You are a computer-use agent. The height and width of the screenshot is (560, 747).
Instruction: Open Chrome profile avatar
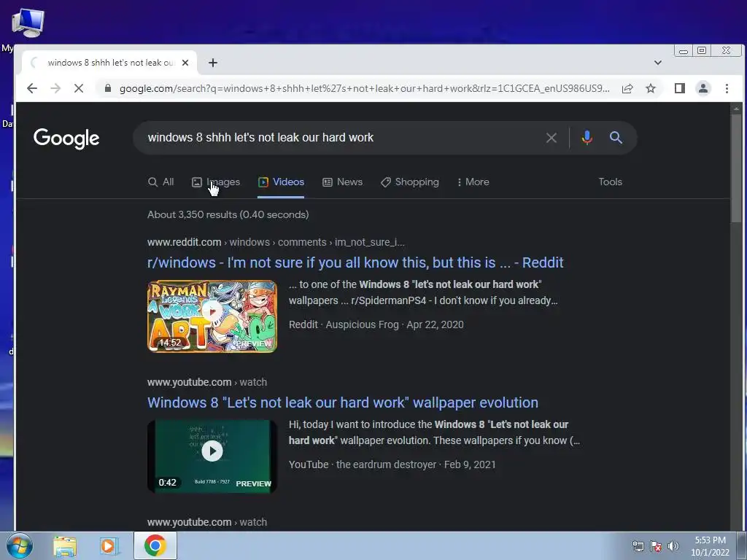point(703,88)
